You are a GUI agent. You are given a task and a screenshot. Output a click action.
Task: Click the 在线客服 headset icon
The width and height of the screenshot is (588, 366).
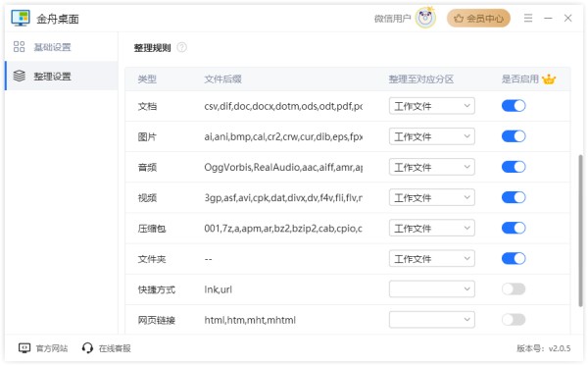pos(87,348)
